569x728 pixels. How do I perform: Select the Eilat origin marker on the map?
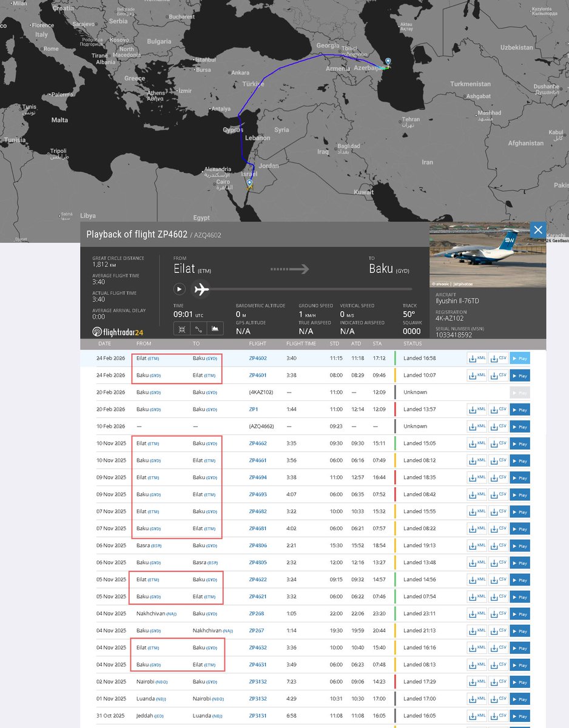tap(248, 182)
